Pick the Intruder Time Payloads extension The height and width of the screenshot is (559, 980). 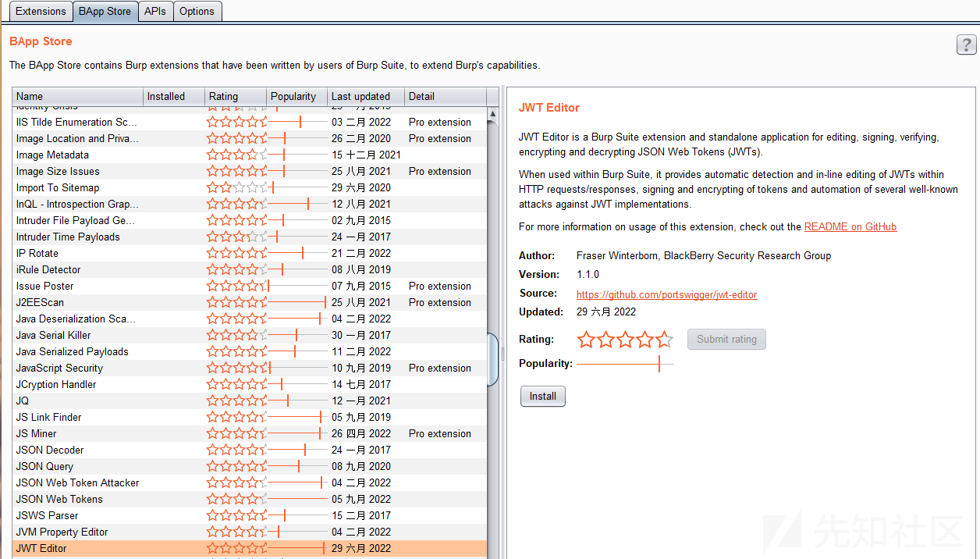point(68,237)
